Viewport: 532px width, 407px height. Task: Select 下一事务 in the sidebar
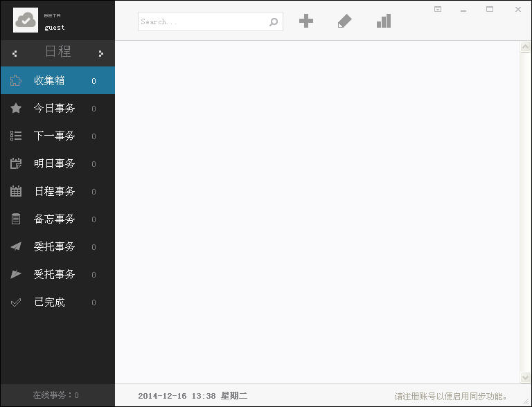coord(57,136)
